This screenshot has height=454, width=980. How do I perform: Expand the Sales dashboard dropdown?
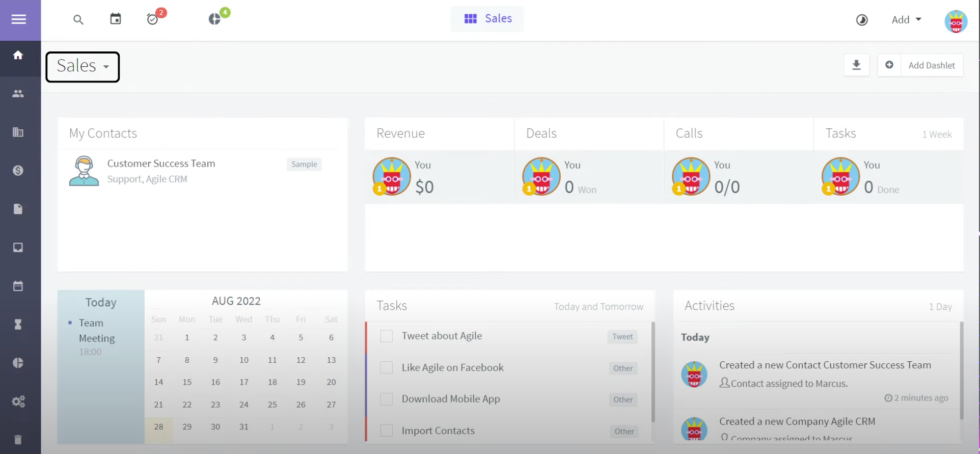click(x=82, y=66)
